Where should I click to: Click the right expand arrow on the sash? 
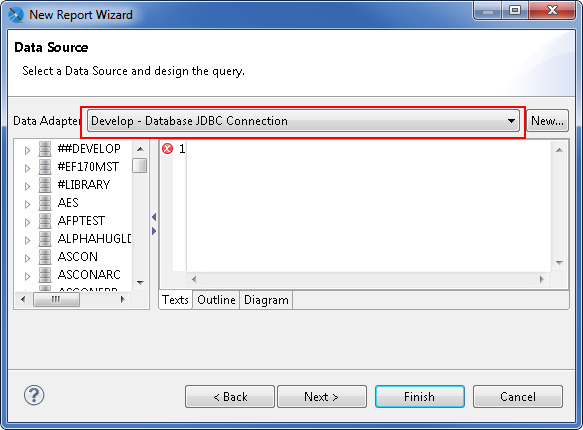[154, 231]
